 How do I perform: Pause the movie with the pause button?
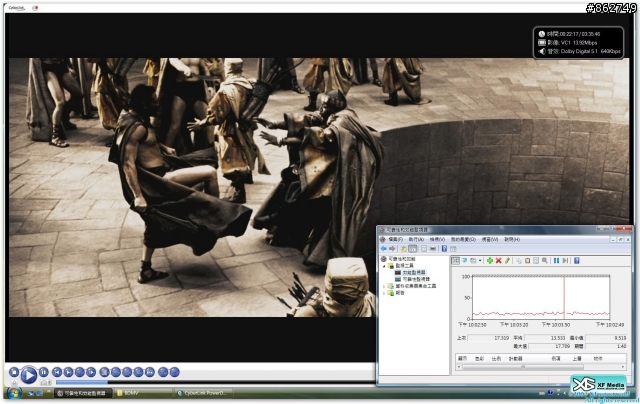pos(44,372)
